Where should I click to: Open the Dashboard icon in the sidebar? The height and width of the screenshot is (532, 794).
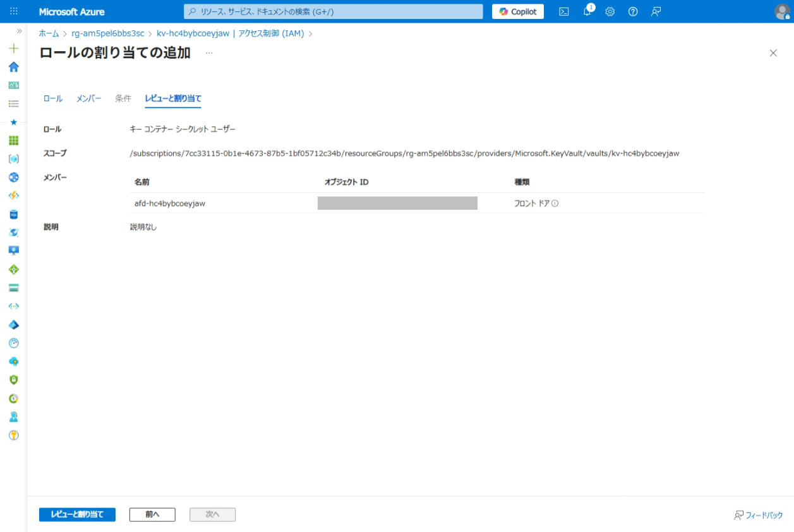pos(13,84)
